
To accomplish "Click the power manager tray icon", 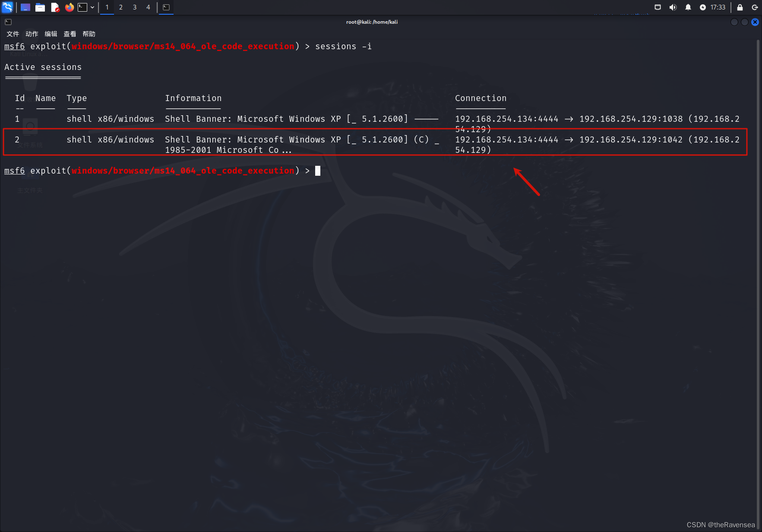I will [x=703, y=7].
